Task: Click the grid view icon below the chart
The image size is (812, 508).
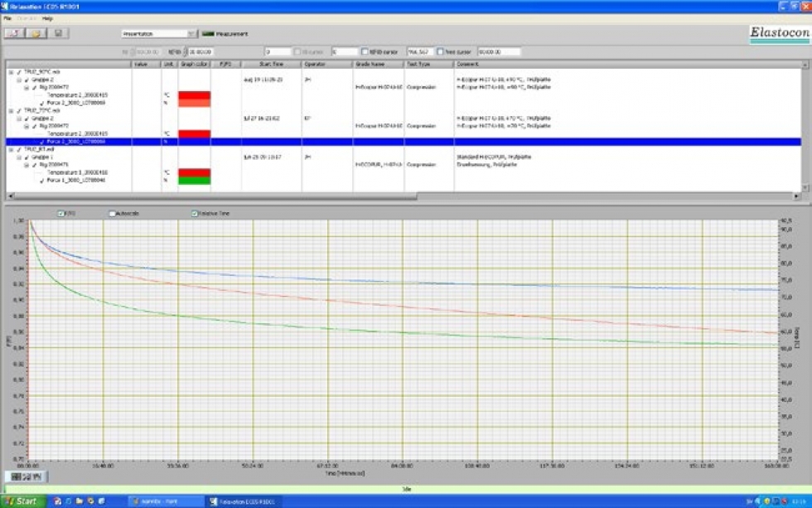Action: click(17, 476)
